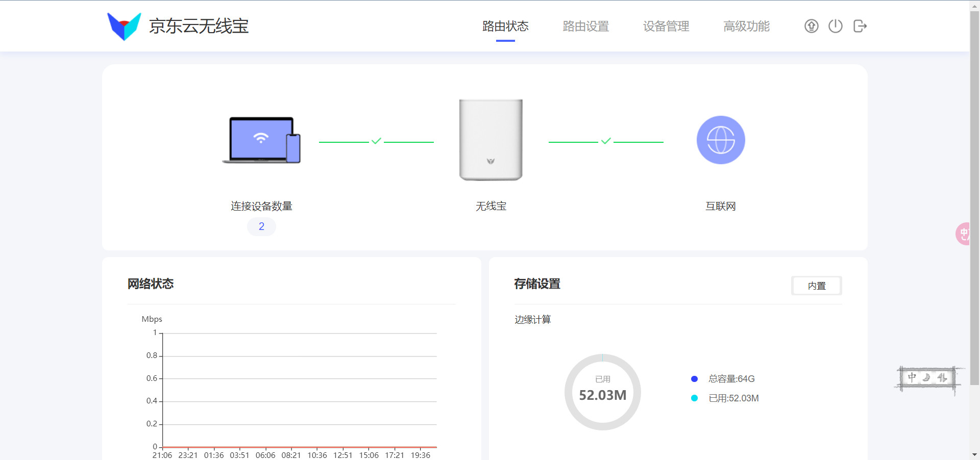Toggle the 已用 legend dot

point(694,398)
